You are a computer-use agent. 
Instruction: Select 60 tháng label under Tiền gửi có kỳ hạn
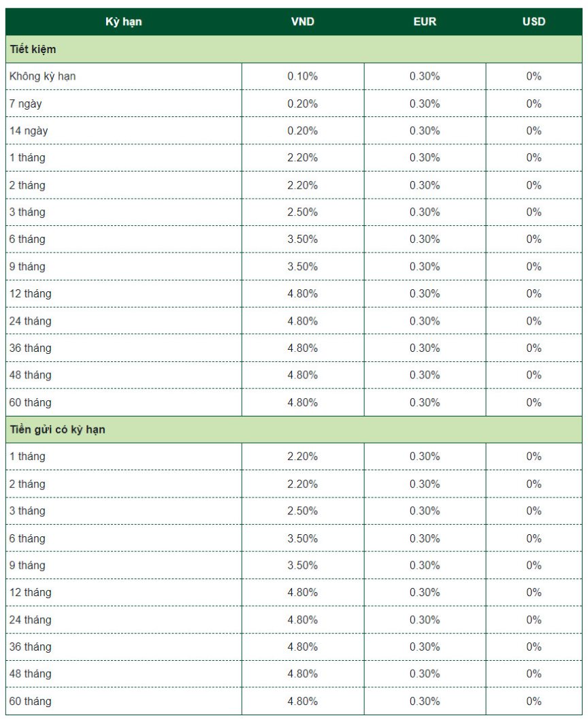coord(30,701)
